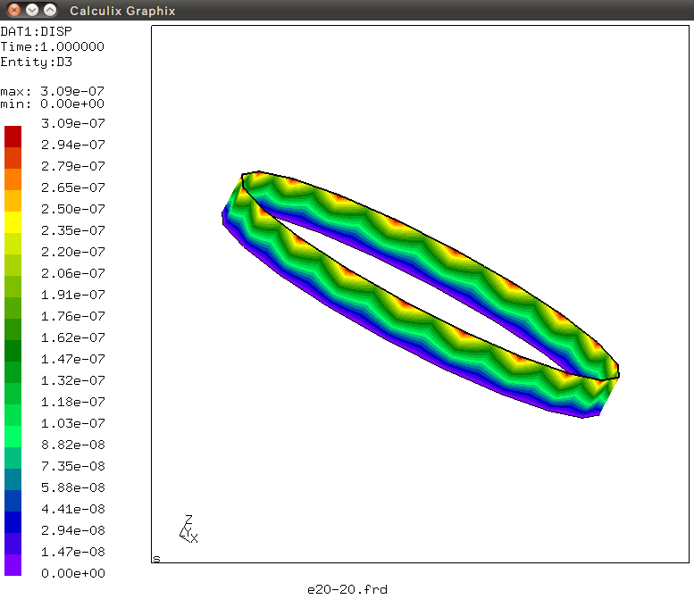The height and width of the screenshot is (616, 694).
Task: Click the dark red legend color band
Action: pyautogui.click(x=13, y=137)
